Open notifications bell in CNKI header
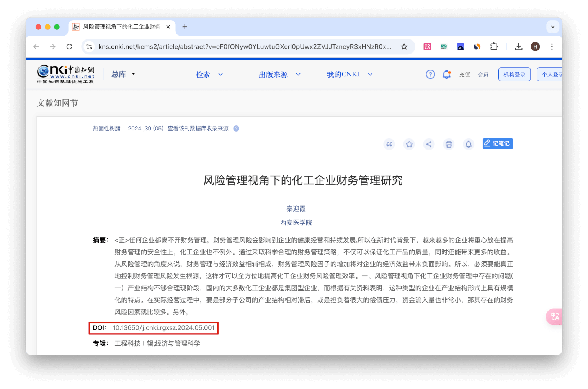This screenshot has width=588, height=389. pyautogui.click(x=446, y=74)
